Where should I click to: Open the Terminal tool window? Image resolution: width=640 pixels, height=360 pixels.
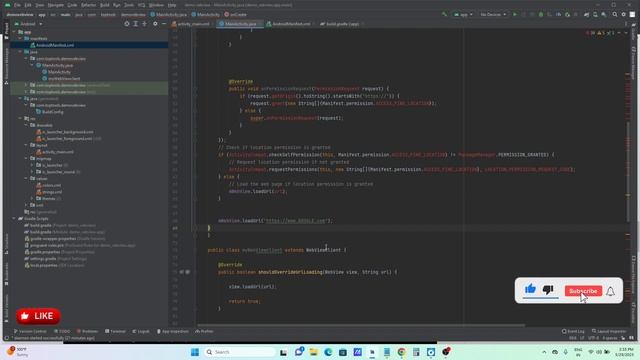pyautogui.click(x=115, y=331)
